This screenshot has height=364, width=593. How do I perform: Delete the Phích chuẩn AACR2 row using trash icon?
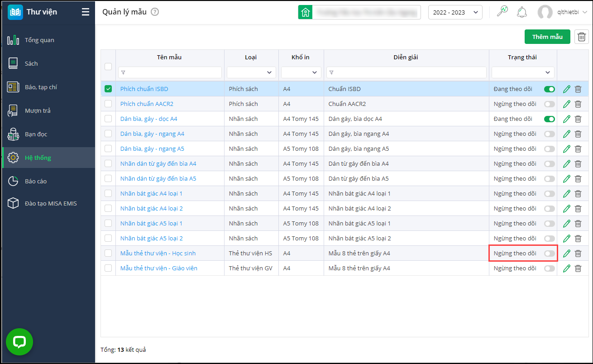(x=578, y=104)
